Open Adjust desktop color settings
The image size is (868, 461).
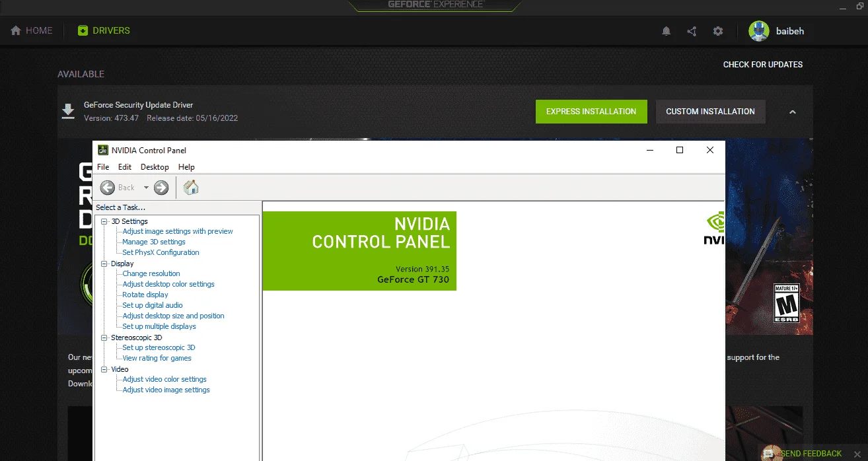point(168,284)
